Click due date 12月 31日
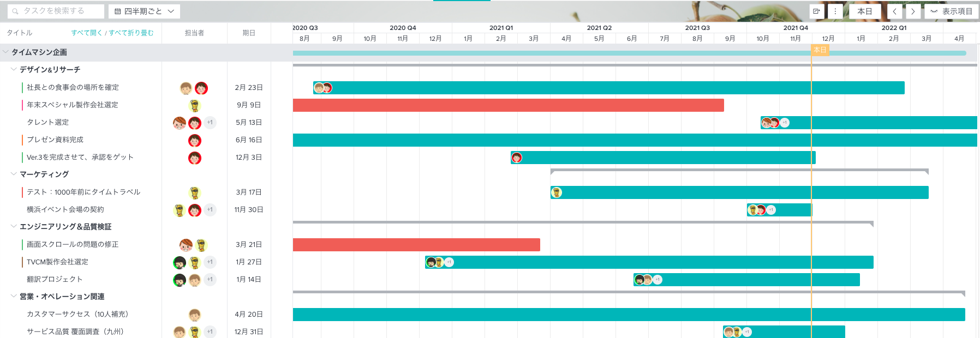Screen dimensions: 980x338 [x=249, y=331]
